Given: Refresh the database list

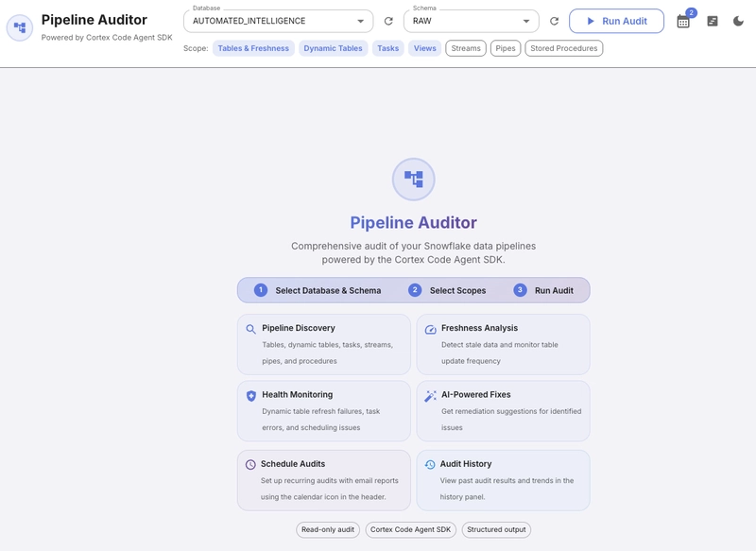Looking at the screenshot, I should 388,21.
